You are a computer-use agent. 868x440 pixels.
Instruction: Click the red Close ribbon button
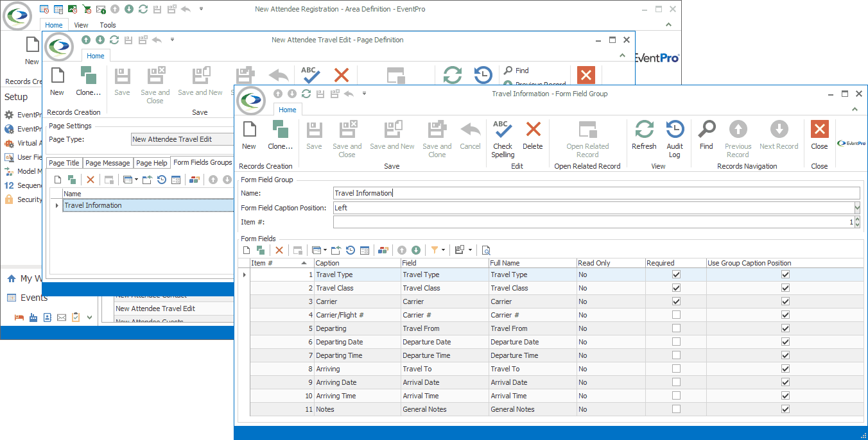[x=819, y=135]
